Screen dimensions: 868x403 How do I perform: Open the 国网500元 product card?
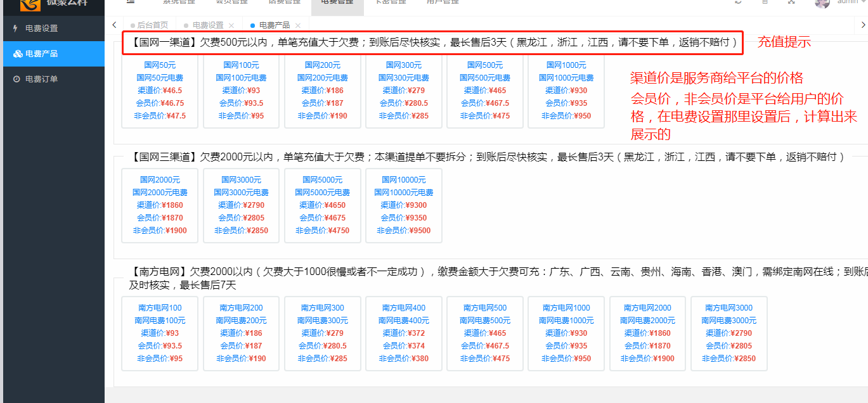(484, 91)
